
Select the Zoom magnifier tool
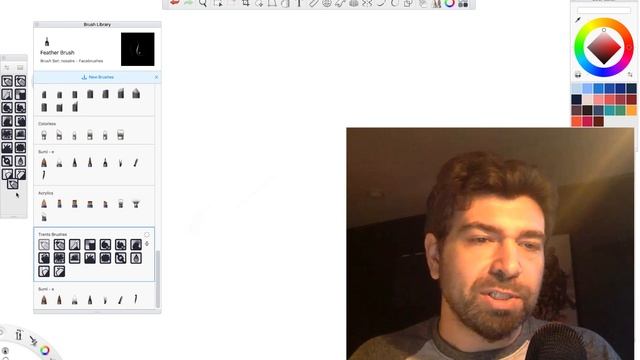pyautogui.click(x=203, y=3)
